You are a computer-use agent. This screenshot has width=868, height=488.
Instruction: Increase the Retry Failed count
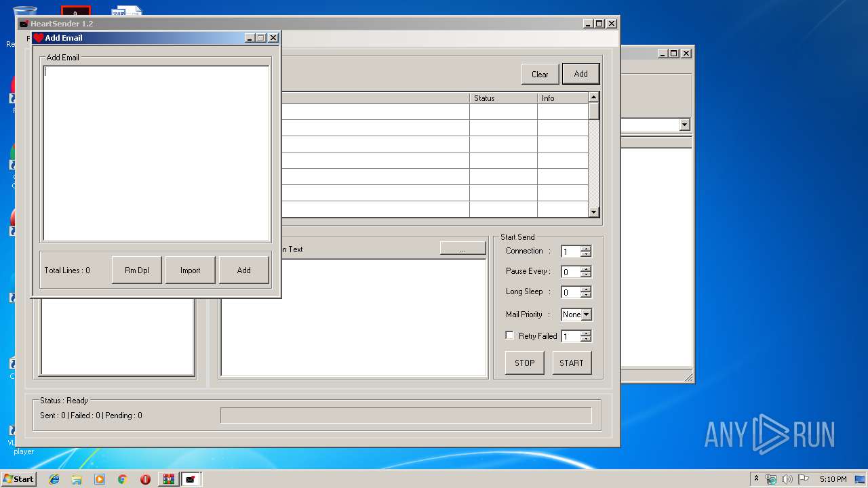pyautogui.click(x=586, y=333)
